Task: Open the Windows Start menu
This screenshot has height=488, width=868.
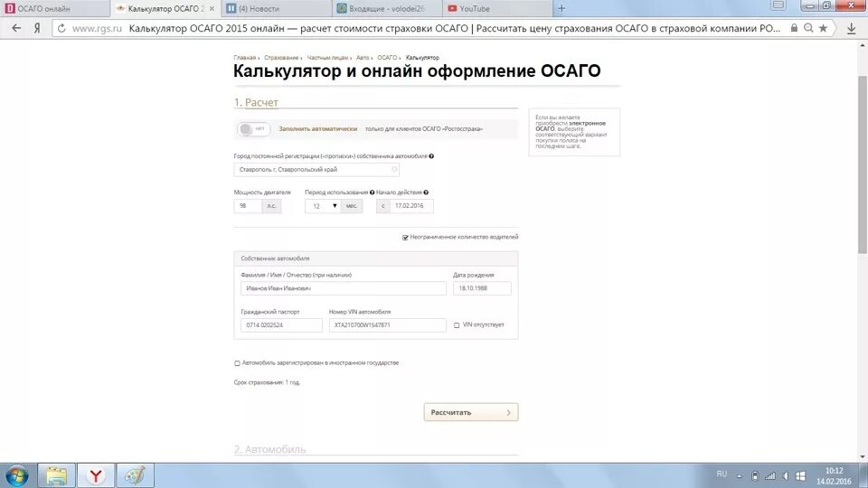Action: click(16, 475)
